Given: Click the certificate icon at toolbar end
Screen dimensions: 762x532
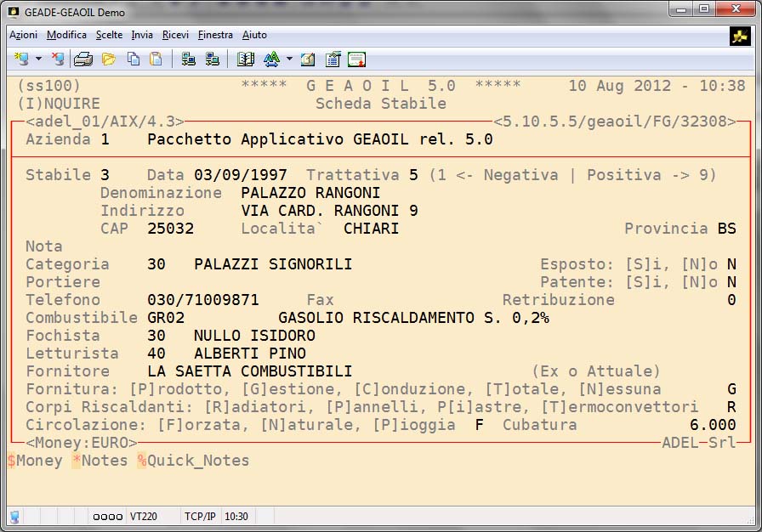Looking at the screenshot, I should pos(356,59).
